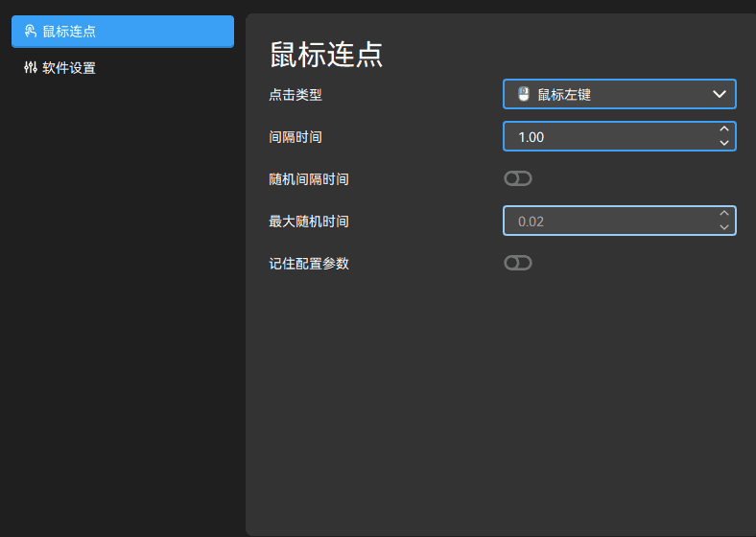Click the 记住配置参数 label text
756x537 pixels.
[x=309, y=264]
